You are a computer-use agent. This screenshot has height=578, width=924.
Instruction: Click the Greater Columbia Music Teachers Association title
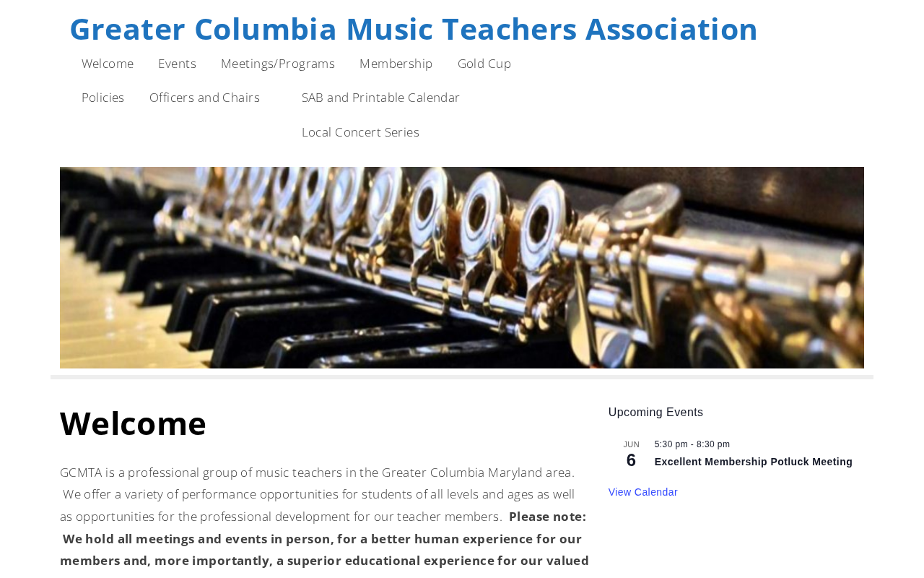414,29
